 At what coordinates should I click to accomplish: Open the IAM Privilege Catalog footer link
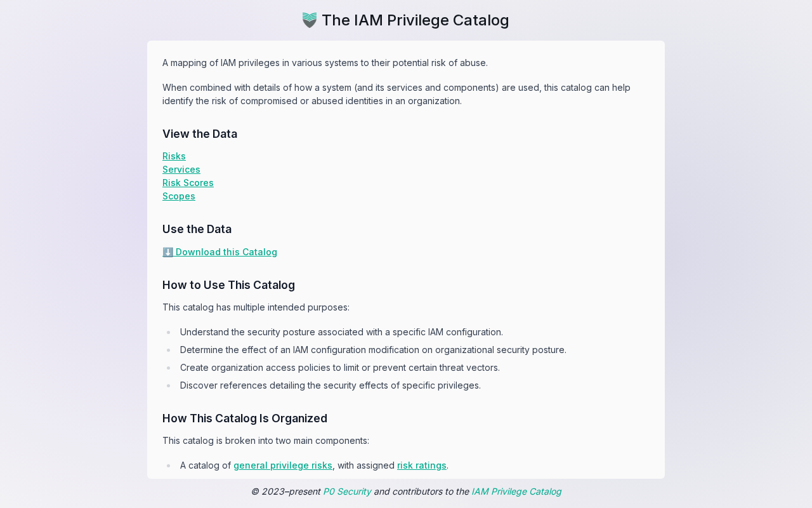[x=516, y=491]
